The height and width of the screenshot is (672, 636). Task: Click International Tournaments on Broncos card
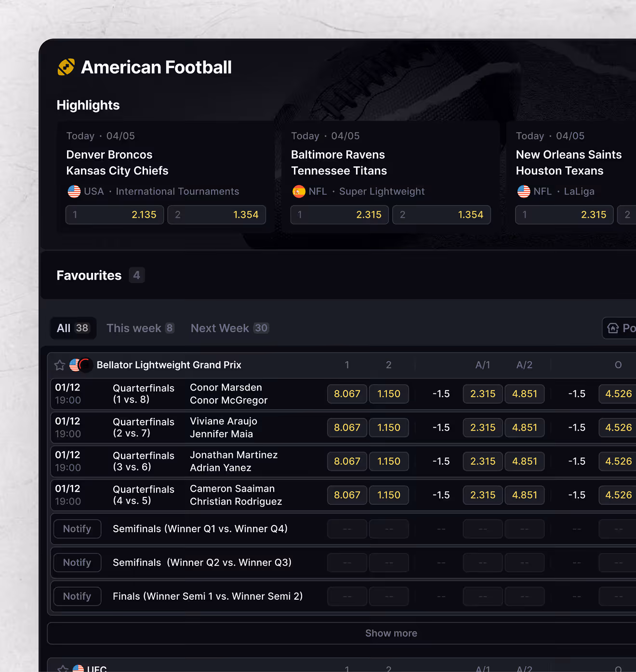click(x=177, y=191)
